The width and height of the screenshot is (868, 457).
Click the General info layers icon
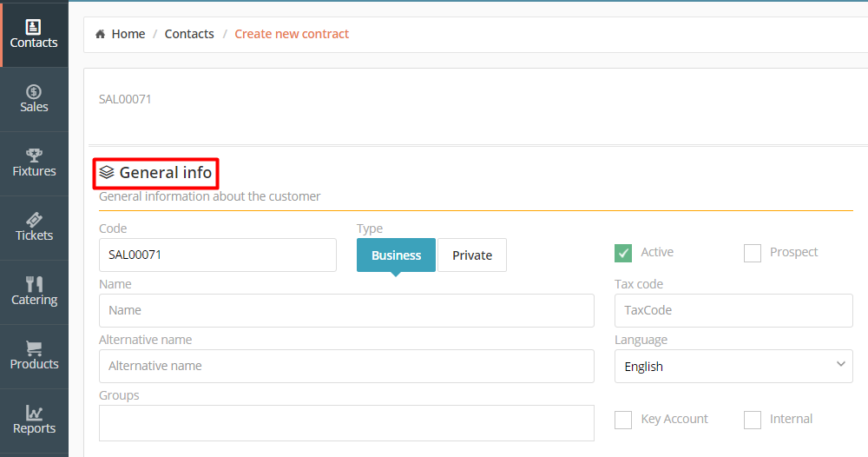106,172
